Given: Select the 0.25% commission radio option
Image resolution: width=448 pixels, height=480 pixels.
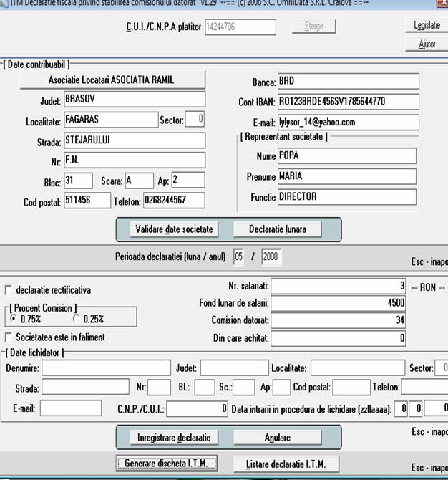Looking at the screenshot, I should [x=77, y=319].
